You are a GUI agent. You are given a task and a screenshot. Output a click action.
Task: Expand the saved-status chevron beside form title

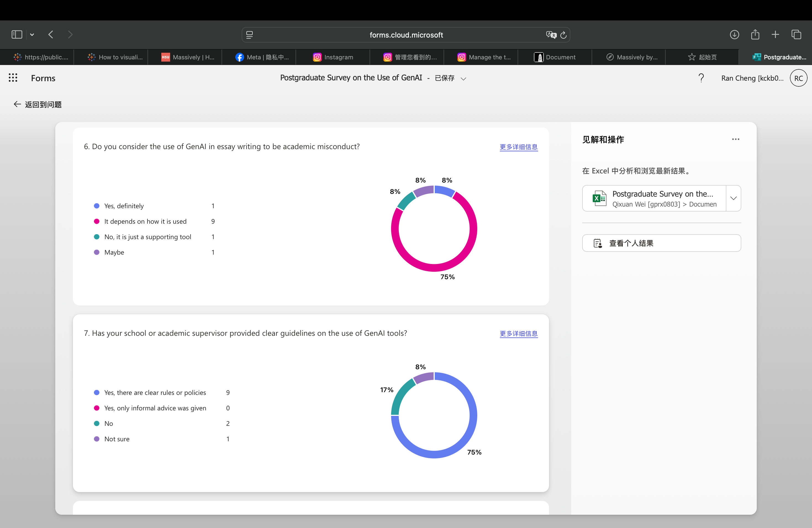click(463, 79)
